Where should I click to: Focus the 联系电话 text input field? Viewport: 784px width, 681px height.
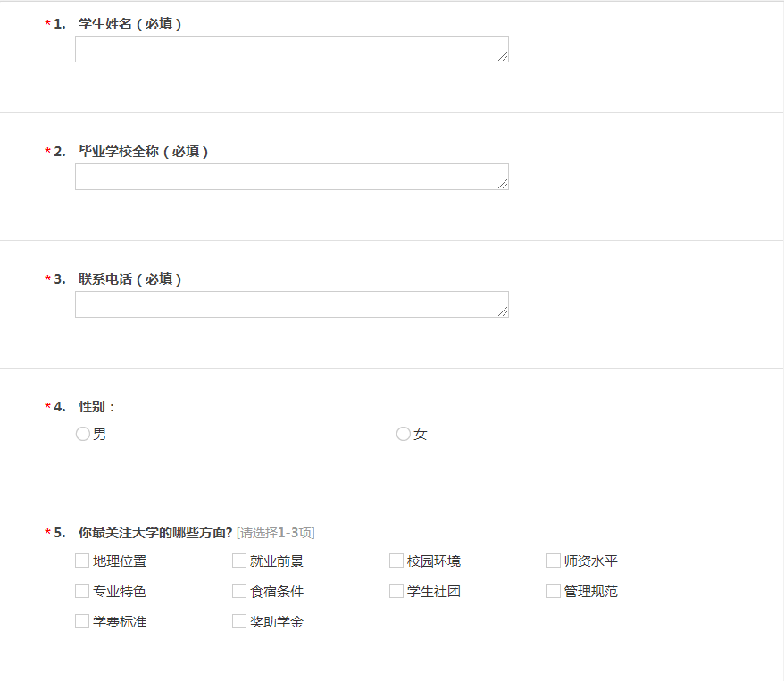(x=291, y=304)
